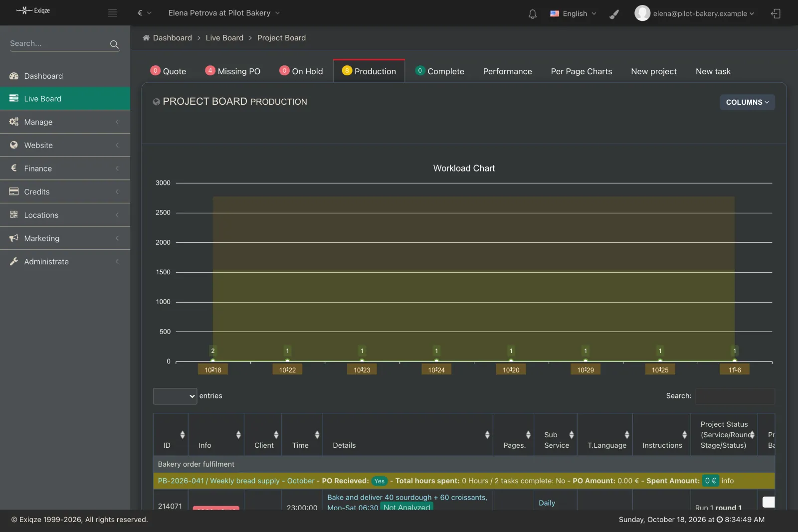Viewport: 798px width, 532px height.
Task: Switch to the Missing PO tab
Action: (x=233, y=71)
